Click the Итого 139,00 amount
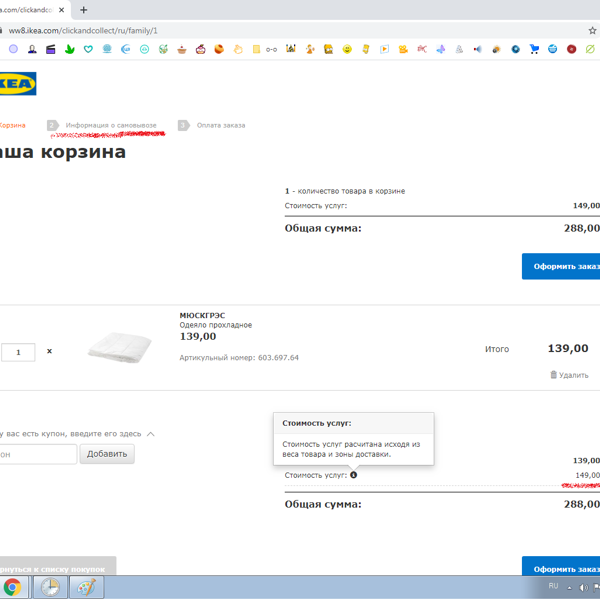600x600 pixels. 568,349
